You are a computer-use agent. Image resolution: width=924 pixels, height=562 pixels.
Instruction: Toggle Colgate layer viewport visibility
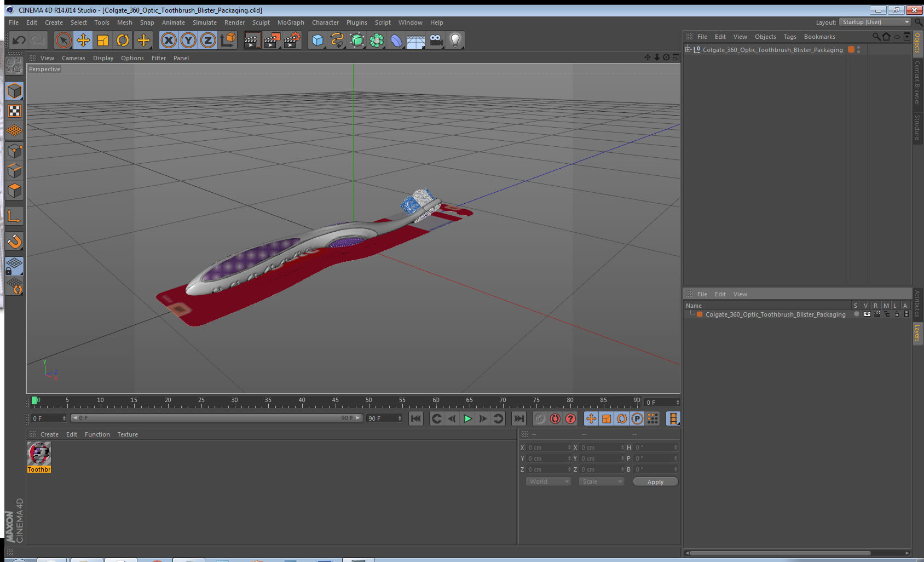867,314
